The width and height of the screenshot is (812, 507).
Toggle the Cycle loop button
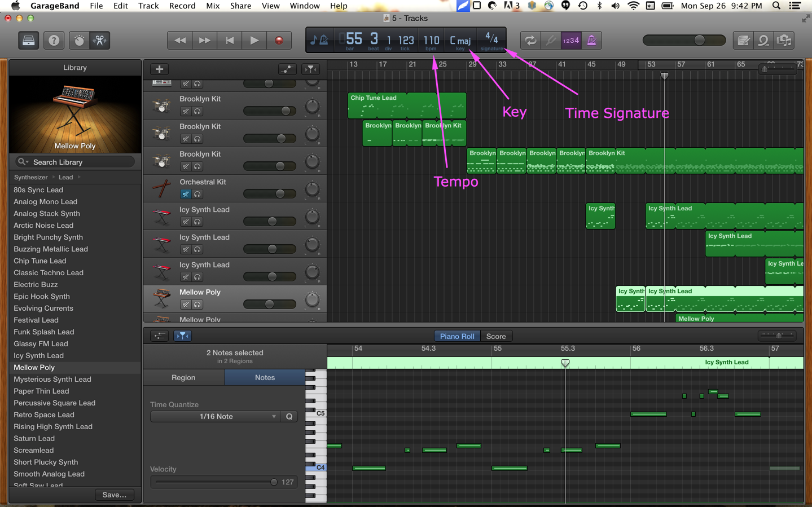coord(530,41)
